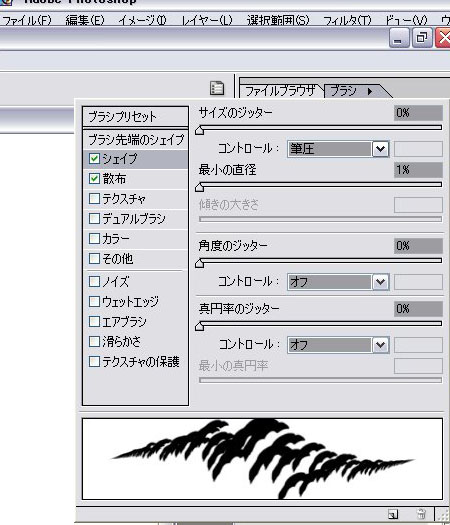The image size is (450, 525).
Task: Enable the その他 checkbox
Action: (94, 258)
